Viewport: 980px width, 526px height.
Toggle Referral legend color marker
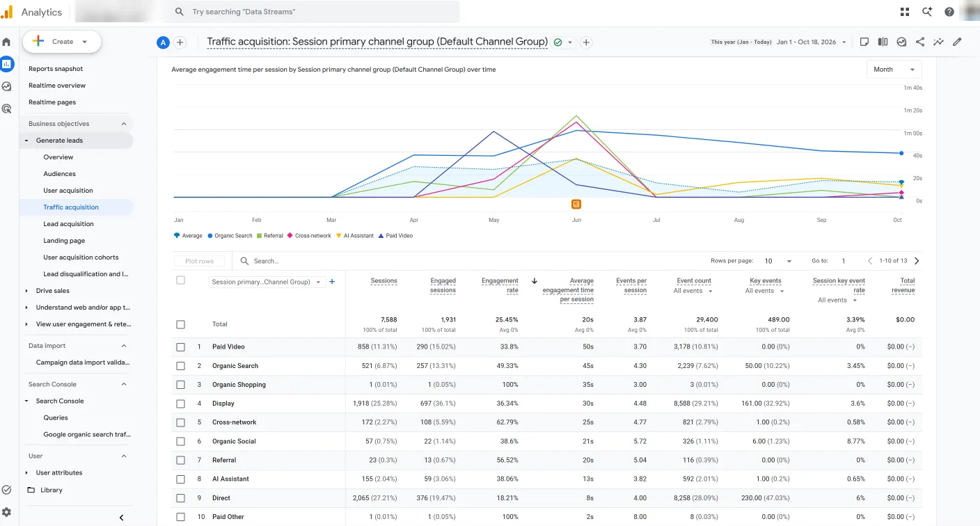[x=259, y=236]
